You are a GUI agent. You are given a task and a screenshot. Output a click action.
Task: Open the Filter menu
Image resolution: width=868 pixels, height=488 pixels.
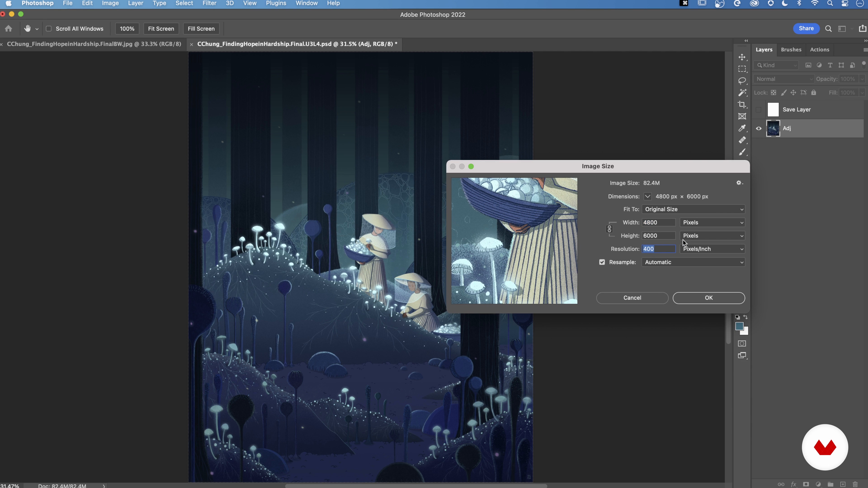pos(209,3)
